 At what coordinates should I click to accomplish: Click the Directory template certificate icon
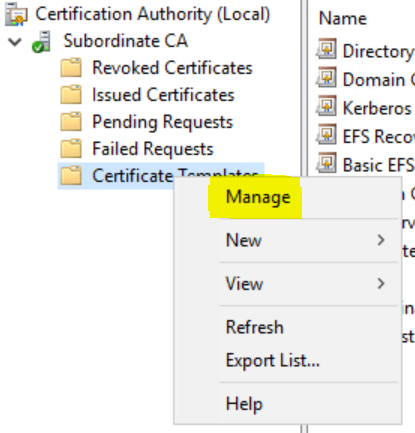pos(326,49)
